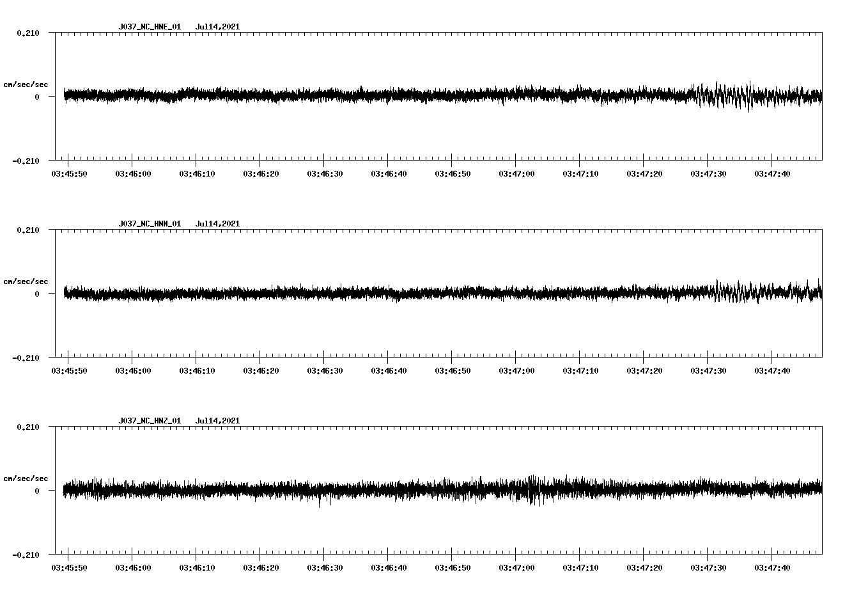Screen dimensions: 868x591
Task: Click the zero baseline label on the HNZ axis
Action: (x=37, y=491)
